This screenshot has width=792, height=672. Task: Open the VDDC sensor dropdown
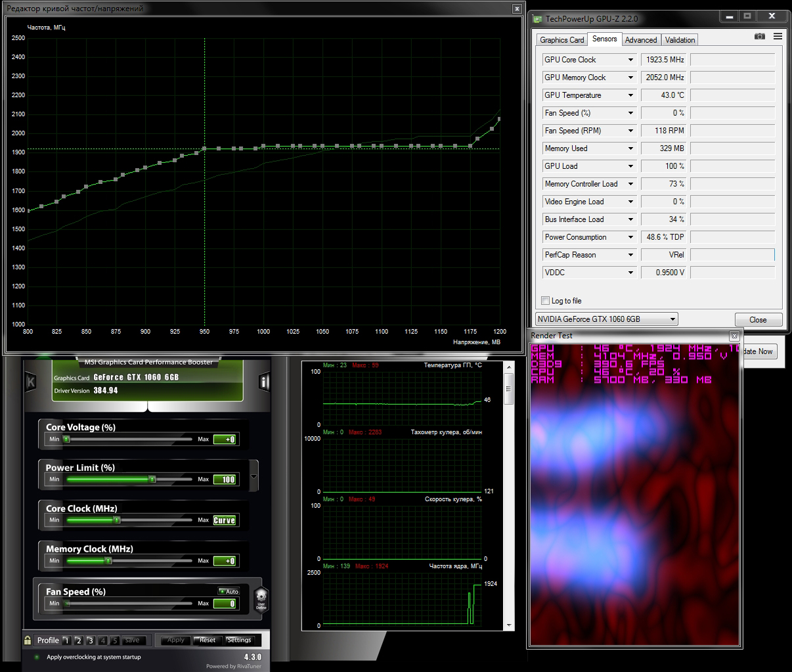[630, 273]
